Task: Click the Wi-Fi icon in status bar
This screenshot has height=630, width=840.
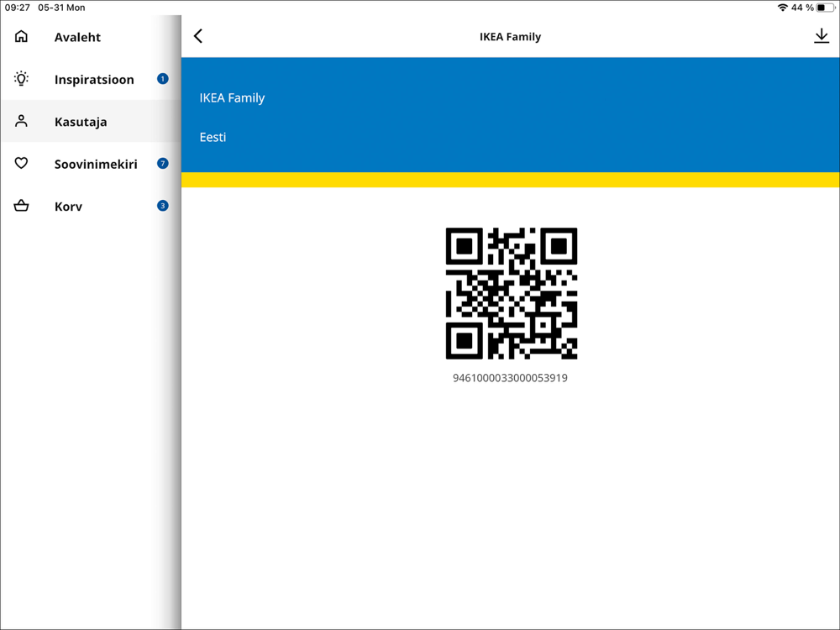Action: click(783, 8)
